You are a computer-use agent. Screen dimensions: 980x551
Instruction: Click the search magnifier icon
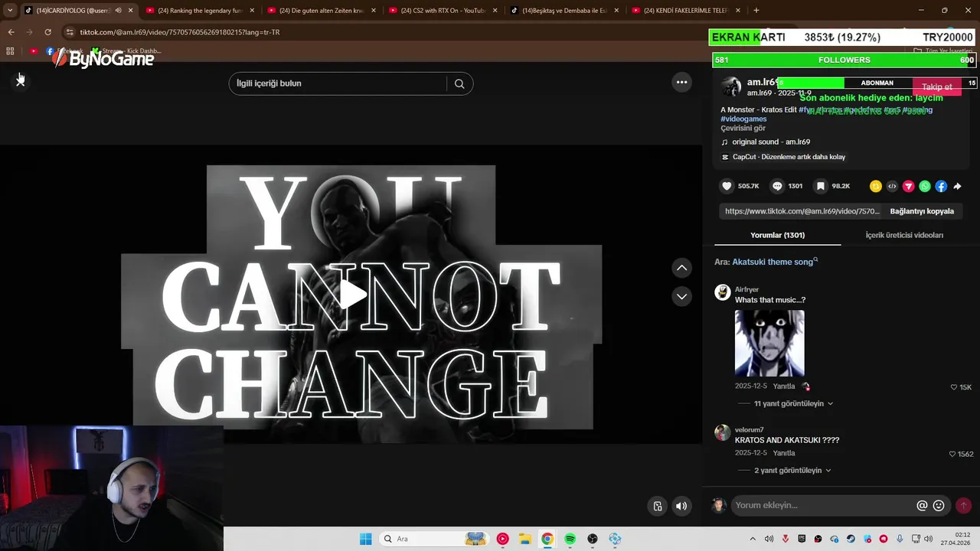459,83
